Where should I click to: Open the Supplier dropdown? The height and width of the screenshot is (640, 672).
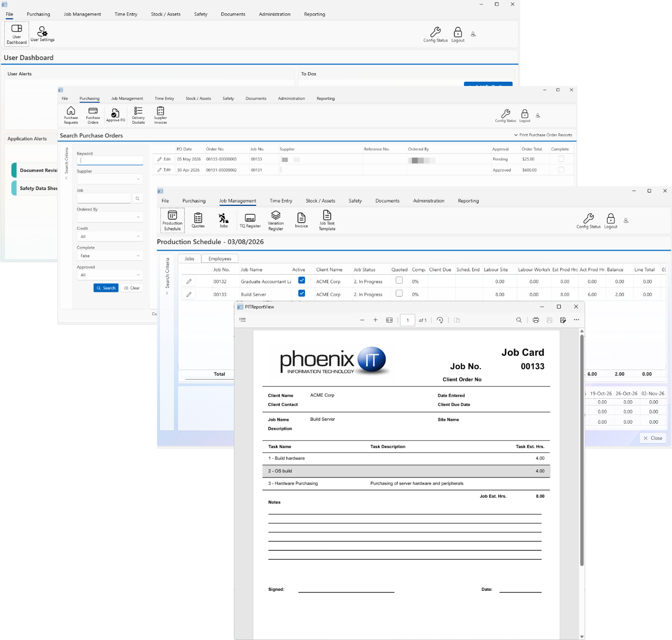click(x=110, y=179)
